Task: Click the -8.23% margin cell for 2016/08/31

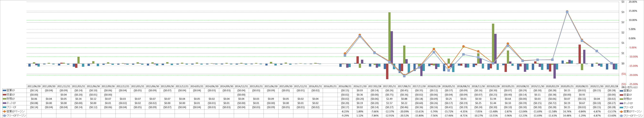Action: (x=345, y=112)
